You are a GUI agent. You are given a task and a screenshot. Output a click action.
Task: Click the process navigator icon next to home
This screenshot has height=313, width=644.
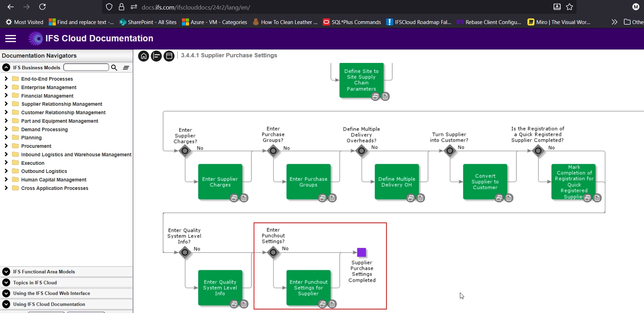pos(156,56)
